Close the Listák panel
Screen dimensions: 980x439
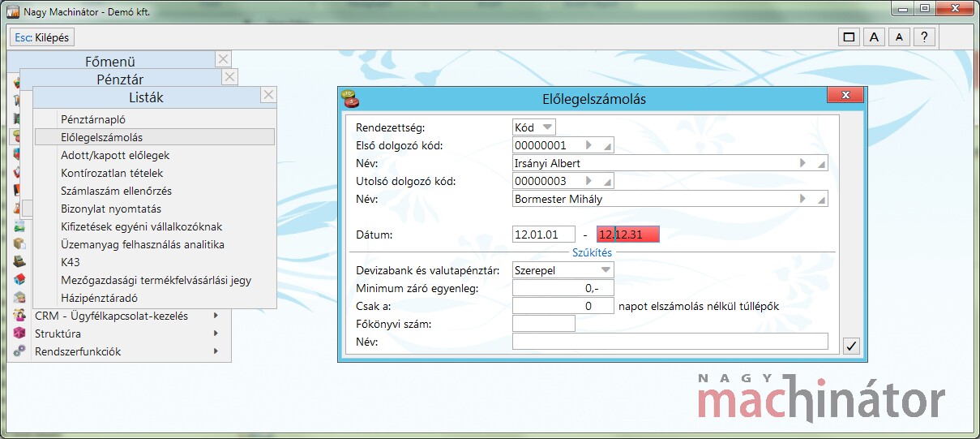(x=268, y=95)
